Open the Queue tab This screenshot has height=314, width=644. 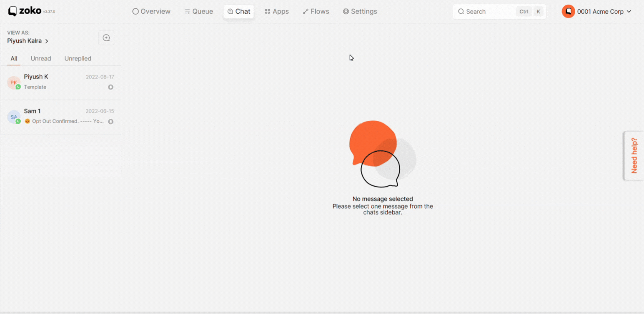[x=199, y=12]
